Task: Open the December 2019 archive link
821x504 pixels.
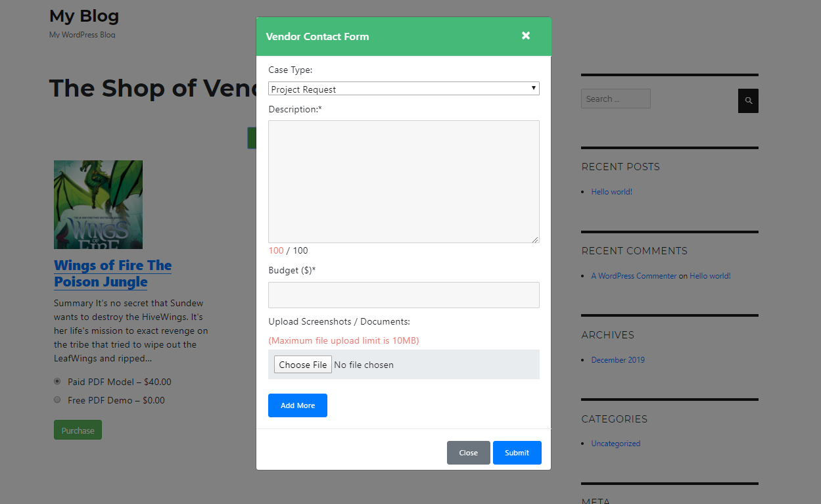Action: click(618, 360)
